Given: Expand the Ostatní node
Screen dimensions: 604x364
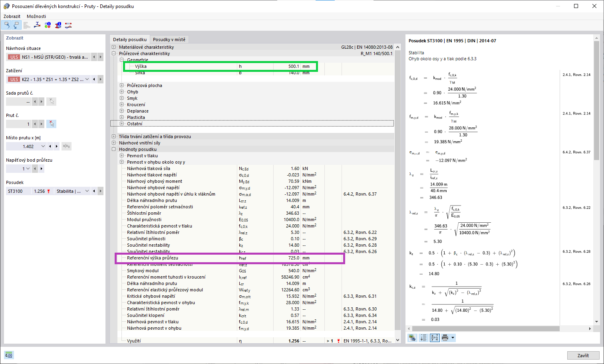Looking at the screenshot, I should point(122,124).
